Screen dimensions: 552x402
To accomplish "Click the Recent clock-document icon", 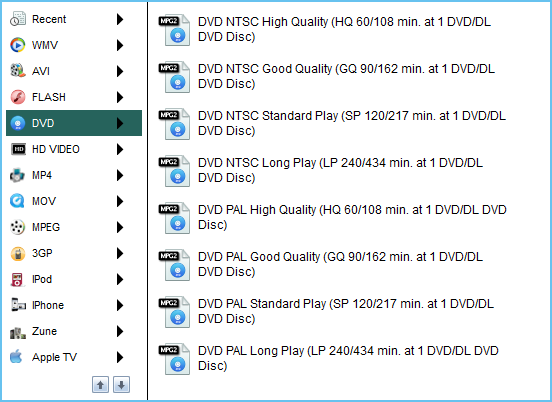I will point(18,19).
